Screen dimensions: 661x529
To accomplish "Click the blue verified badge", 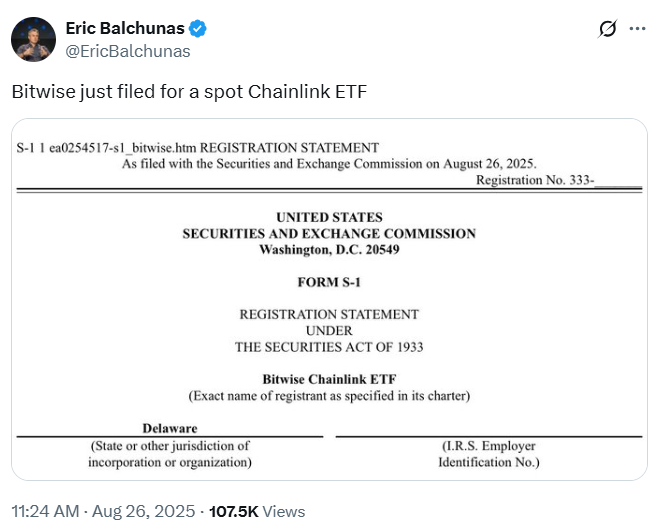I will (201, 29).
